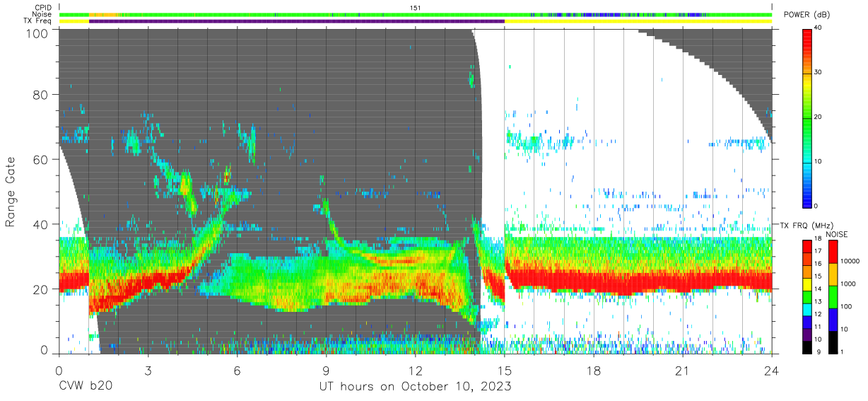Click the 21 tick on time axis
The width and height of the screenshot is (868, 401).
click(x=683, y=371)
